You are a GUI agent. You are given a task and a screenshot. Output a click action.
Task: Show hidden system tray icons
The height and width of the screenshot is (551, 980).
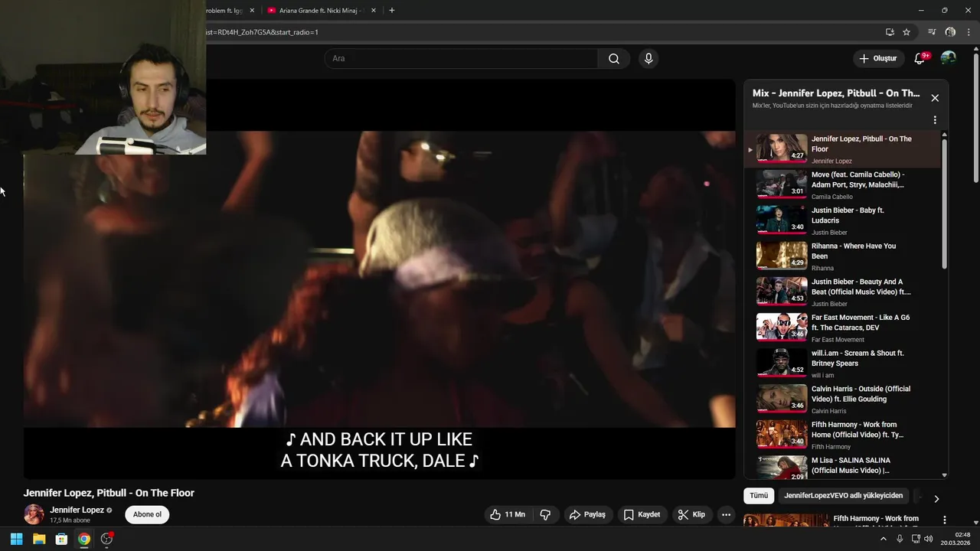[x=883, y=539]
